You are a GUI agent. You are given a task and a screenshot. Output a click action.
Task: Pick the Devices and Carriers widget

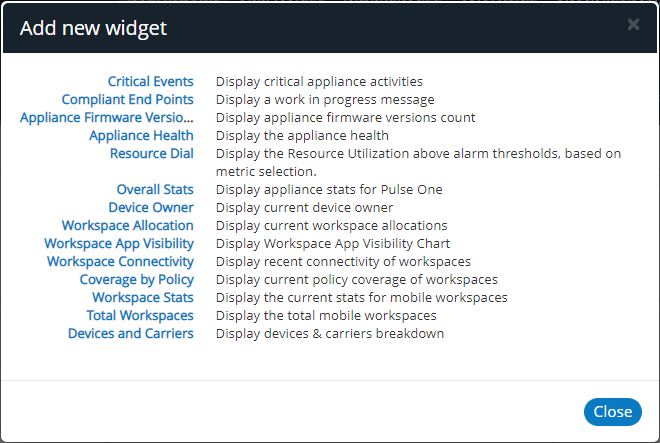click(x=131, y=333)
